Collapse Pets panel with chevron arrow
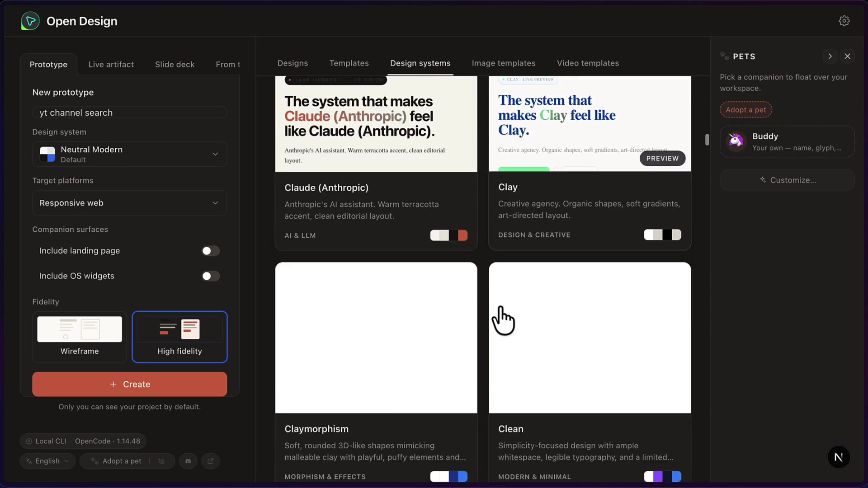 830,56
